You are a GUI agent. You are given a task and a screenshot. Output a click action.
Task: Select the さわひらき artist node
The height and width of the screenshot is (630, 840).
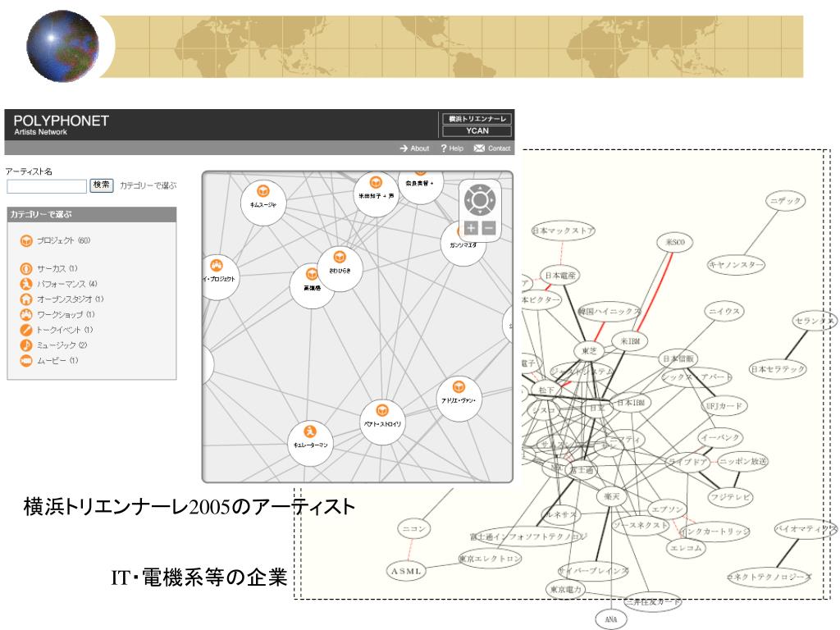tap(340, 269)
